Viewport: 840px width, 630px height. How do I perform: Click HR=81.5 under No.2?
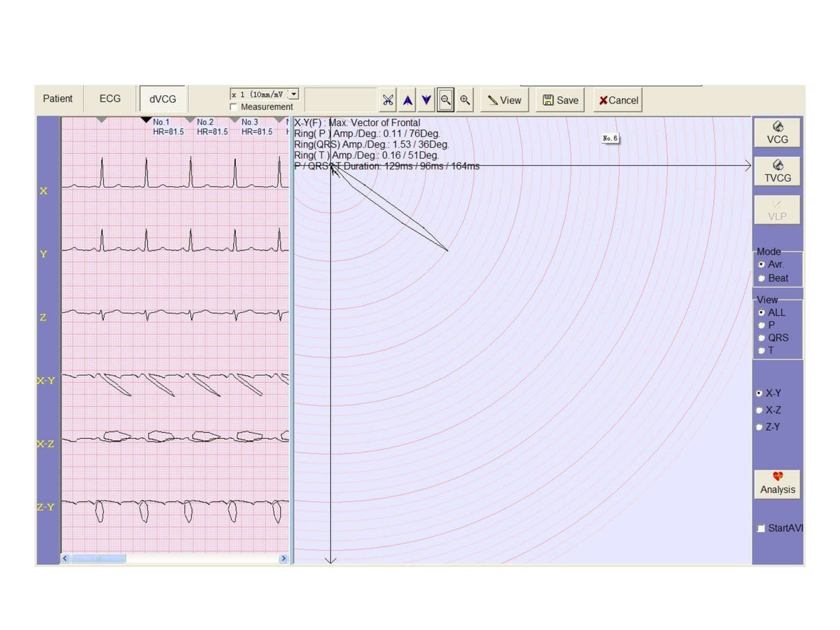pyautogui.click(x=212, y=132)
